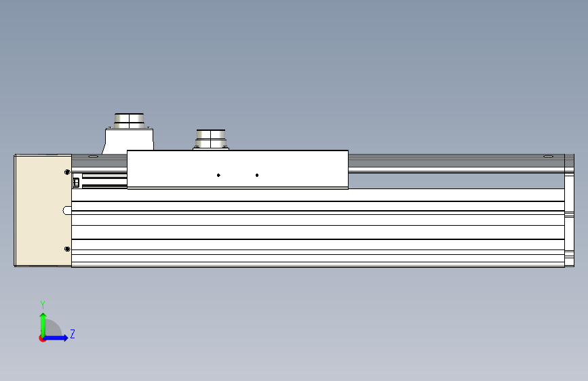Screen dimensions: 588x381
Task: Select the white slider carriage block
Action: [x=238, y=169]
